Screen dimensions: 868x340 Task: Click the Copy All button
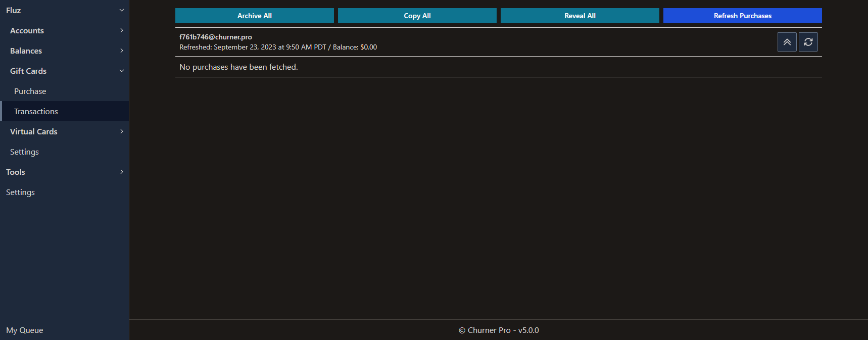417,16
